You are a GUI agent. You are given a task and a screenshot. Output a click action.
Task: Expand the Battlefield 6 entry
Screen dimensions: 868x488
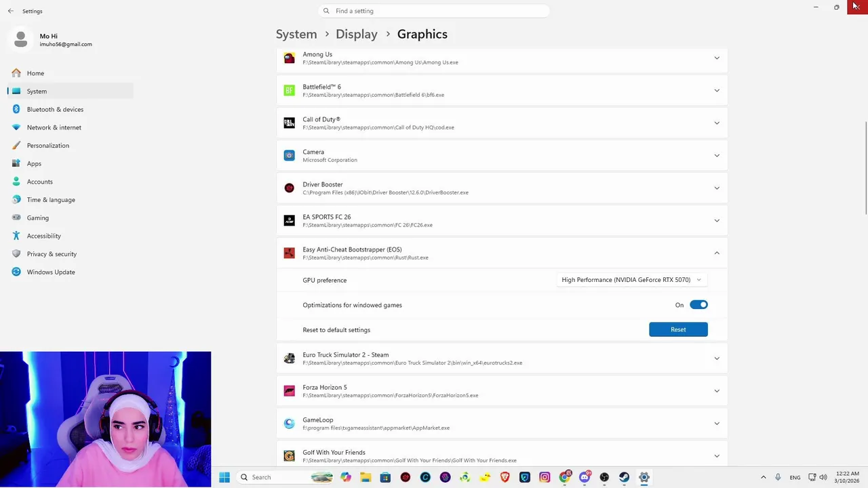pyautogui.click(x=717, y=91)
